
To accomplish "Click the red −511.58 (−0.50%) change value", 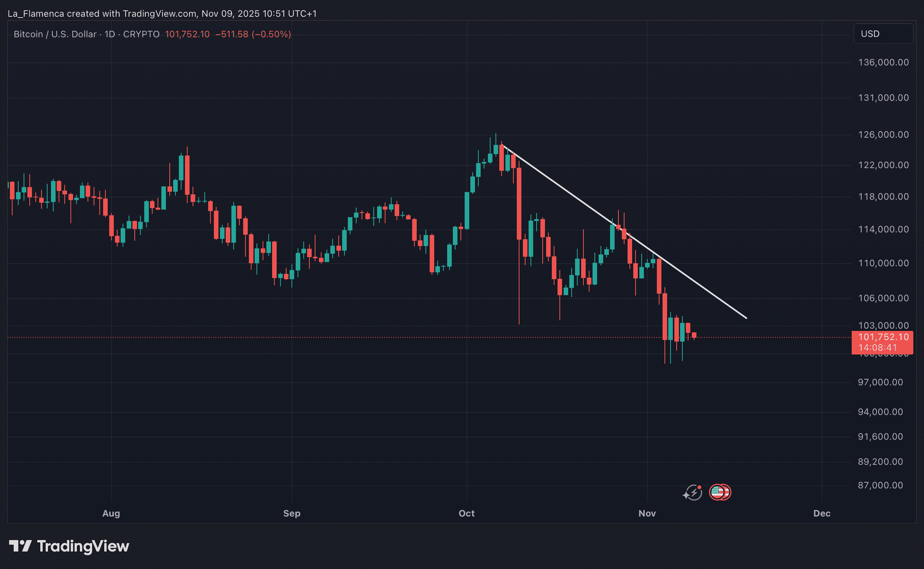I will pyautogui.click(x=253, y=34).
